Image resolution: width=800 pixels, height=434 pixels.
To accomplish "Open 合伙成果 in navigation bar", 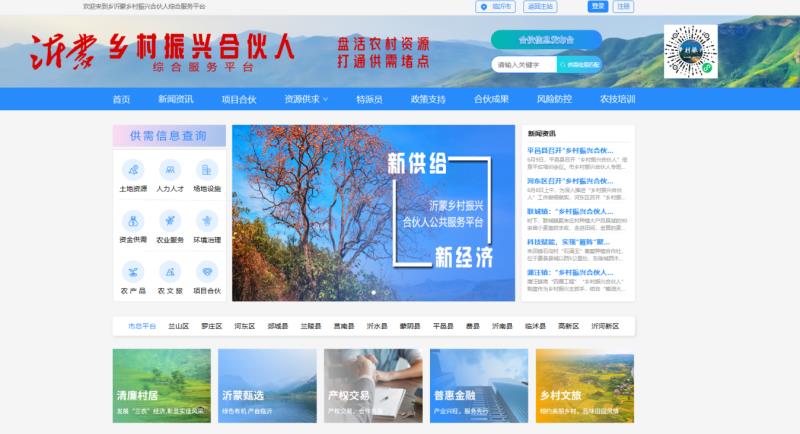I will [491, 99].
